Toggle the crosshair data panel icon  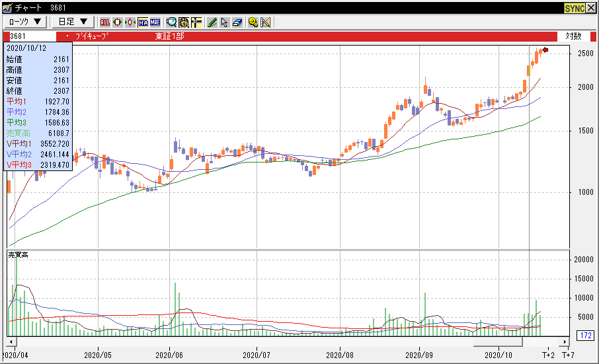click(x=196, y=22)
